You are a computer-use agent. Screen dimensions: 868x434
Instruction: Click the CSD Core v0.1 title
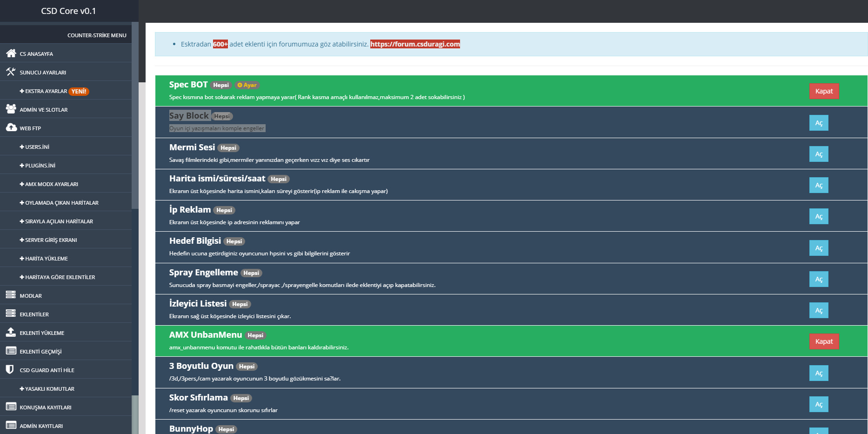pyautogui.click(x=68, y=11)
